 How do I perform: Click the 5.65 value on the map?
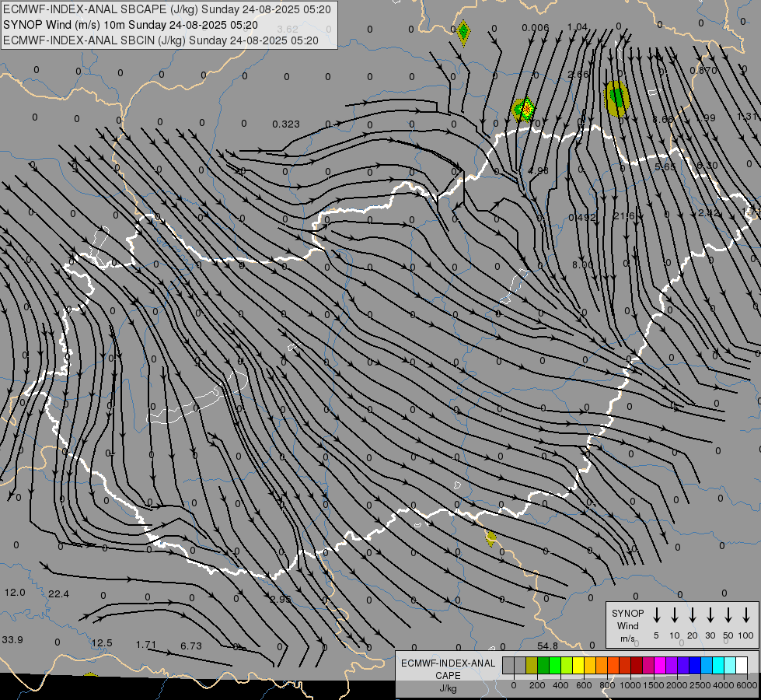click(665, 166)
